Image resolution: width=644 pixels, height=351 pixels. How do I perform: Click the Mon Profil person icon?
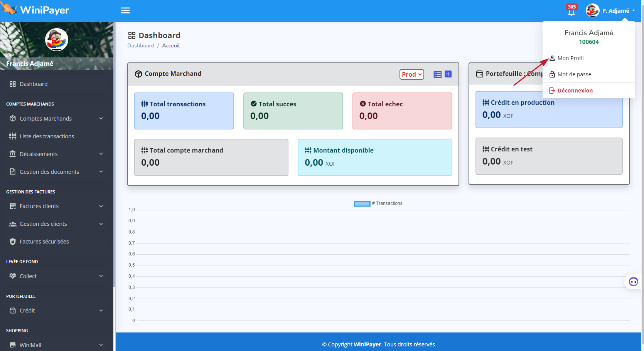coord(552,58)
